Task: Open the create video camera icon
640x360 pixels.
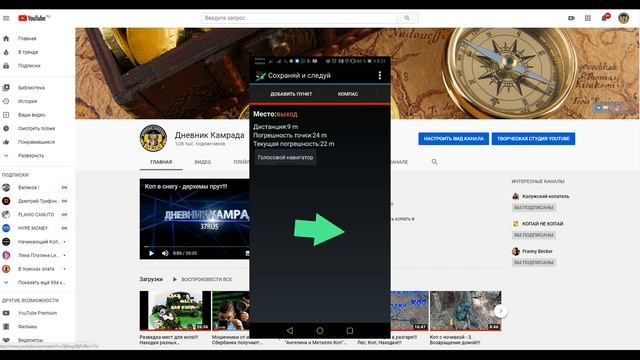Action: (571, 18)
